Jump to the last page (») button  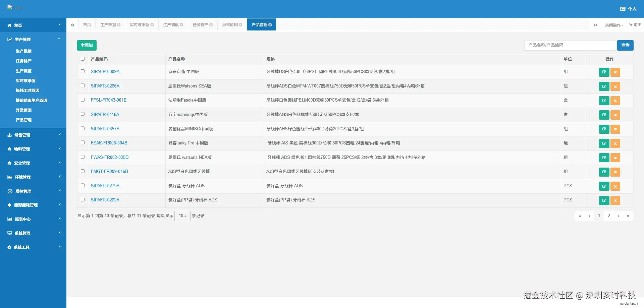(x=628, y=216)
